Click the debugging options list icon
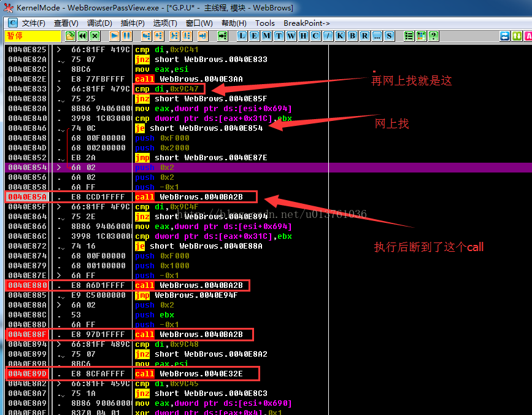Screen dimensions: 532x415 click(409, 36)
